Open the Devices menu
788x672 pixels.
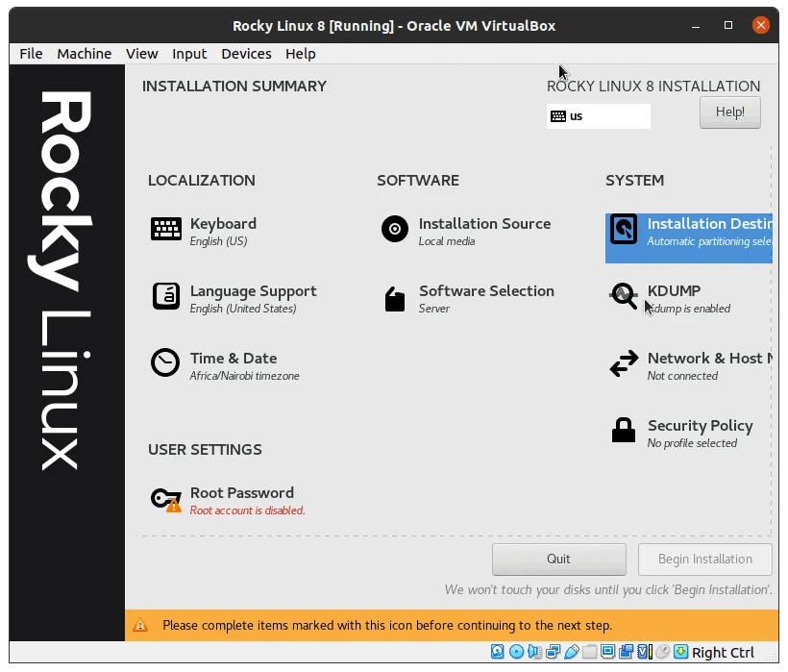(x=246, y=54)
